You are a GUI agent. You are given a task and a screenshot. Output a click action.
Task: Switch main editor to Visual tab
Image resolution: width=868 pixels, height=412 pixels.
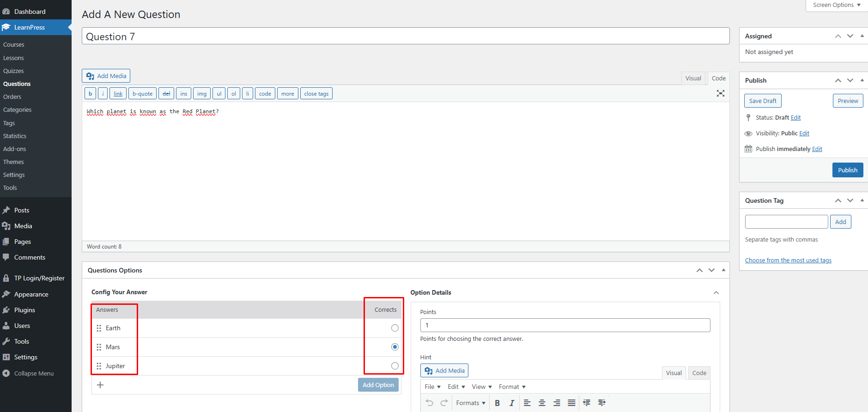click(693, 79)
